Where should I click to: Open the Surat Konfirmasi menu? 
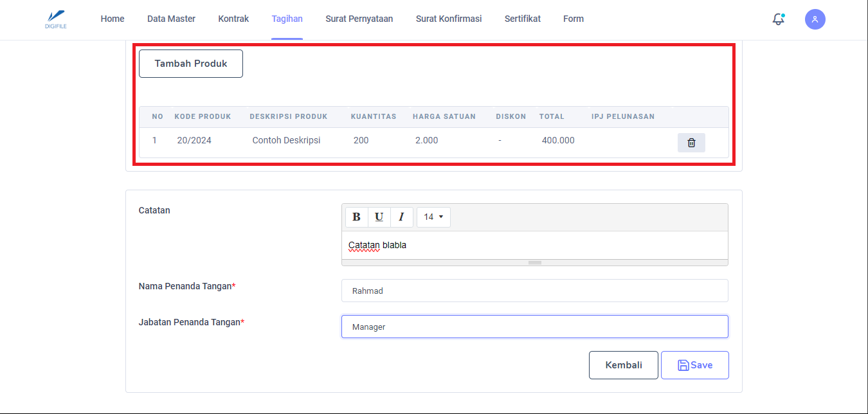point(448,19)
